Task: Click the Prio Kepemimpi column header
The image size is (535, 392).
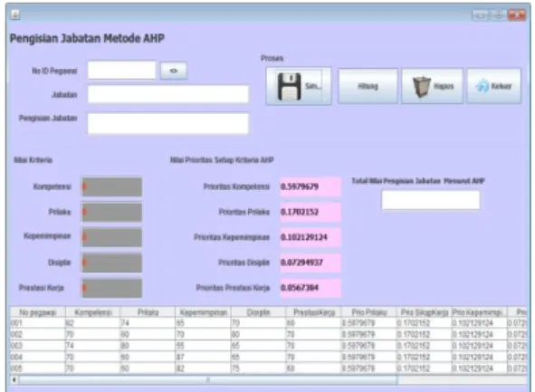Action: point(480,312)
